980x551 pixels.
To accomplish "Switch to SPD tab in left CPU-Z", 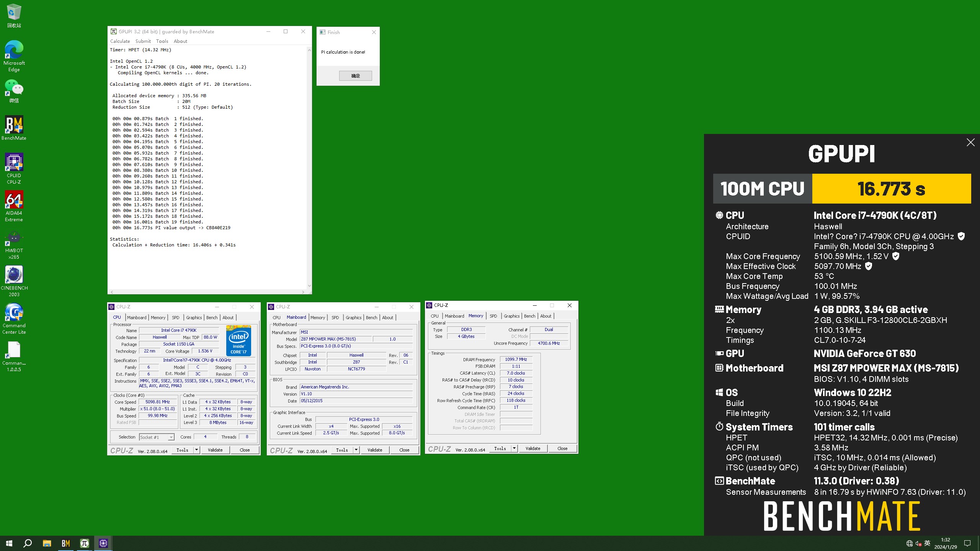I will (175, 318).
